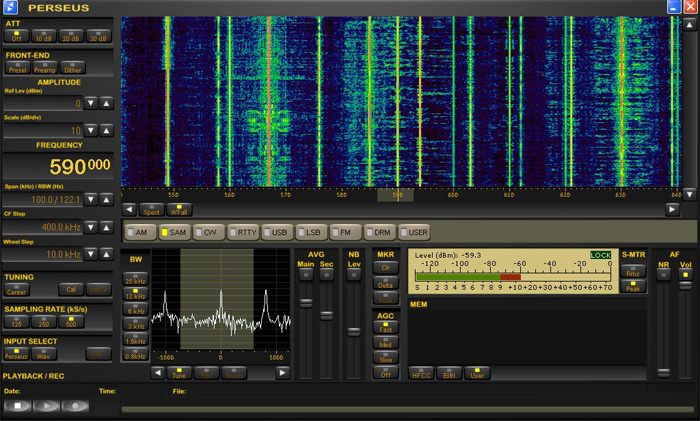Image resolution: width=700 pixels, height=421 pixels.
Task: Set bandwidth to 25 kHz
Action: 136,279
